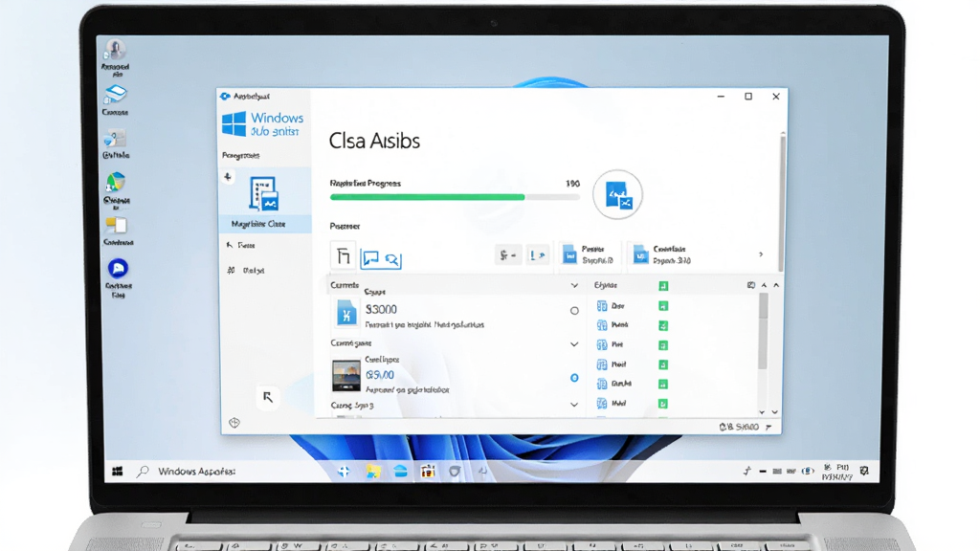Click the blue file icon on the Pester card
980x551 pixels.
click(x=568, y=254)
